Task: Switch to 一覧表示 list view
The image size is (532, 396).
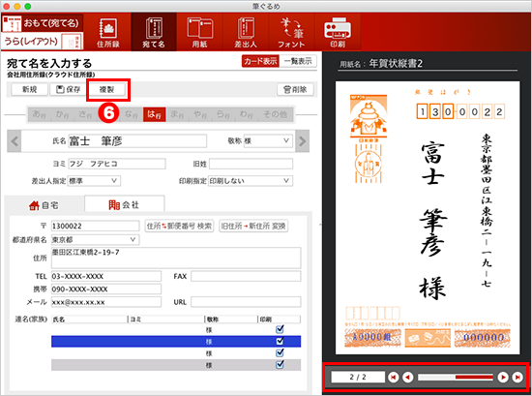Action: tap(298, 61)
